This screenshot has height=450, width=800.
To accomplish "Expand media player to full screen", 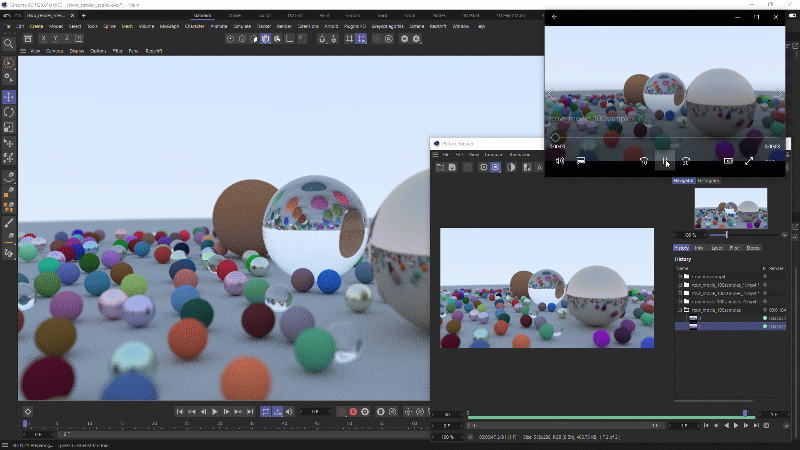I will (749, 161).
